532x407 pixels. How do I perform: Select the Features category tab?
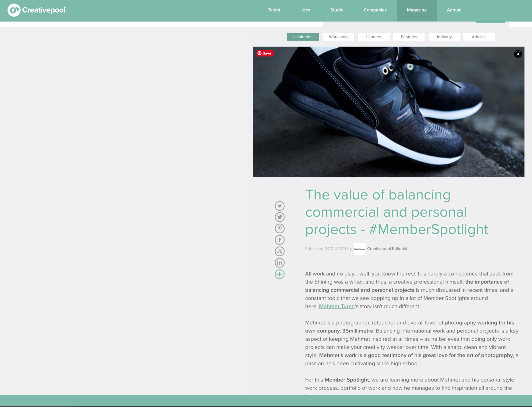tap(409, 37)
